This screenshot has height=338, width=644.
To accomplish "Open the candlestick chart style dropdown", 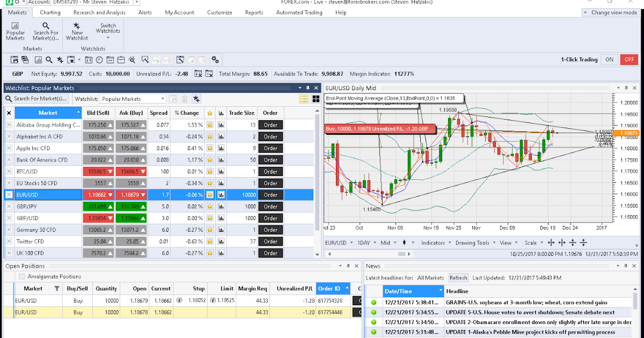I will pyautogui.click(x=408, y=243).
